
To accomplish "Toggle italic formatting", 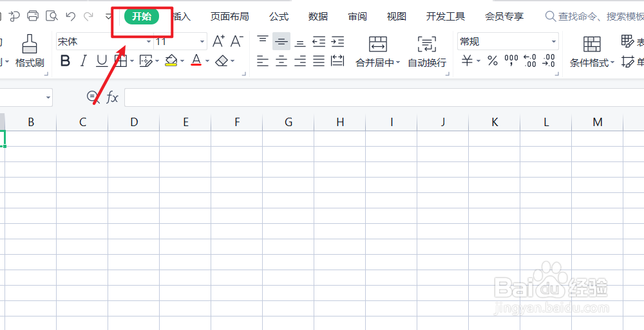I will (x=83, y=61).
